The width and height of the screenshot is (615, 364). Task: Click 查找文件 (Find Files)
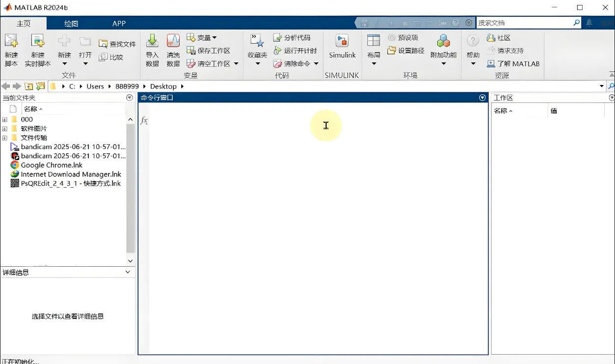117,44
